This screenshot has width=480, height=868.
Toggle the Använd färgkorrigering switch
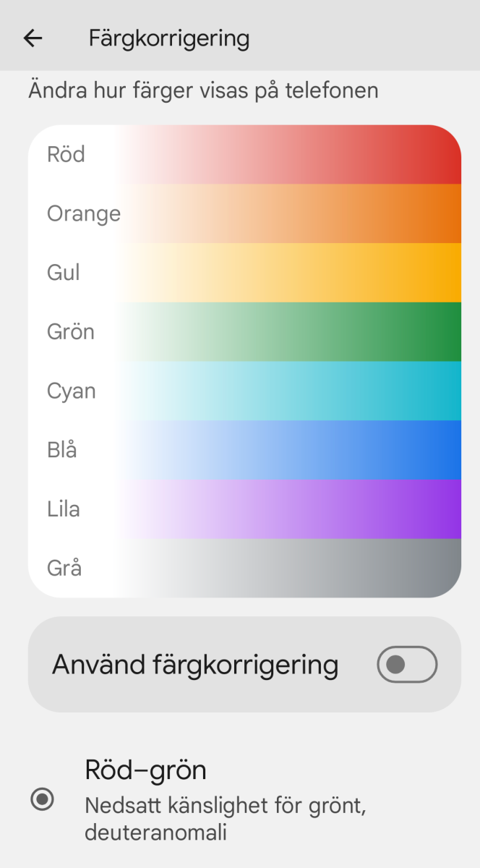407,664
